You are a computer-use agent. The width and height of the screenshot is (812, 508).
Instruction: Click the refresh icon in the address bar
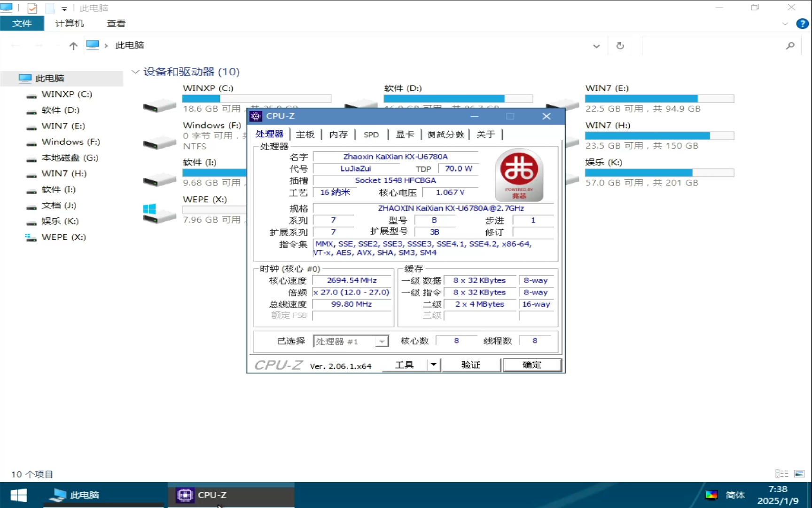621,46
